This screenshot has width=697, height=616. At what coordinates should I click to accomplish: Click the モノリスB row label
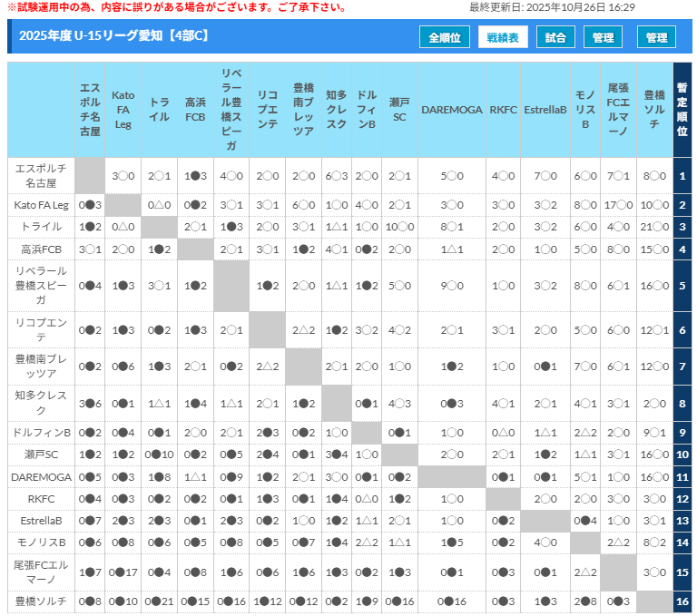pos(41,543)
